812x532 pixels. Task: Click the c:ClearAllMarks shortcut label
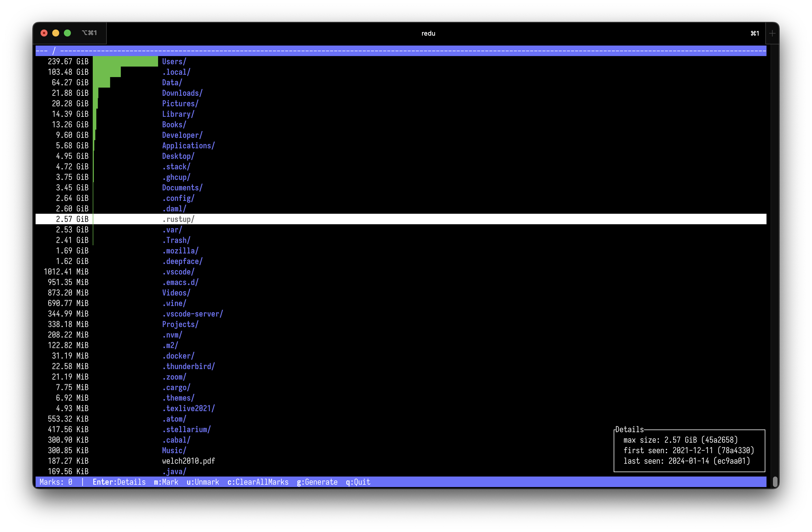click(x=258, y=482)
